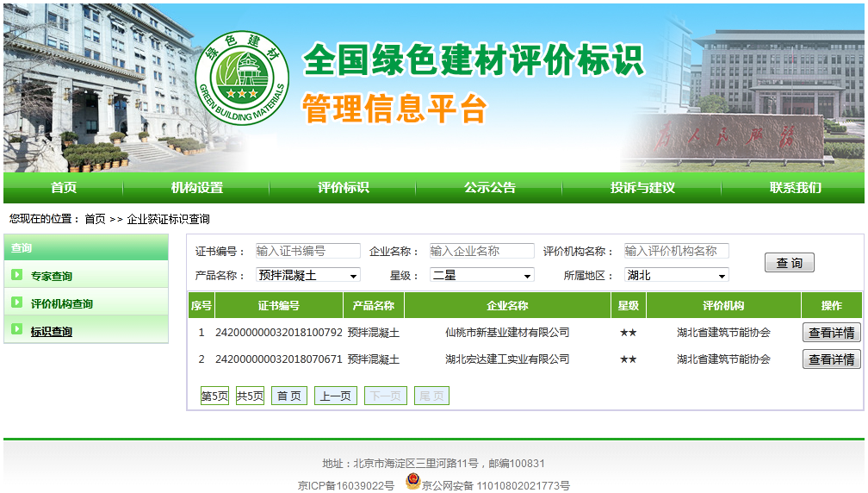Jump to first page with 首页 button

[x=288, y=396]
